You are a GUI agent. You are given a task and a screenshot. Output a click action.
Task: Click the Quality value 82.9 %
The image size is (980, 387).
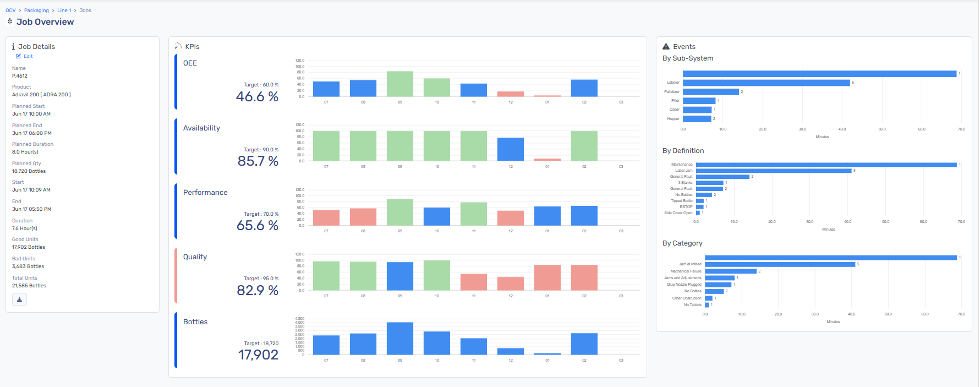point(258,291)
